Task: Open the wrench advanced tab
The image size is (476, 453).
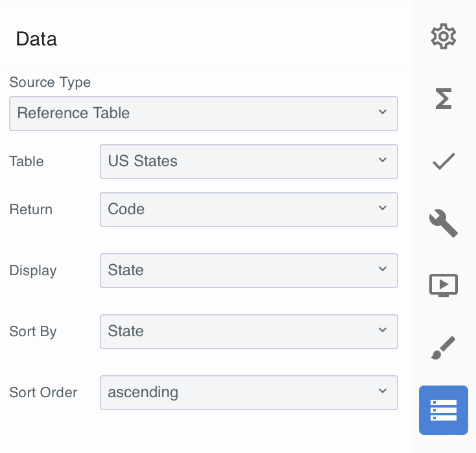Action: pyautogui.click(x=444, y=223)
